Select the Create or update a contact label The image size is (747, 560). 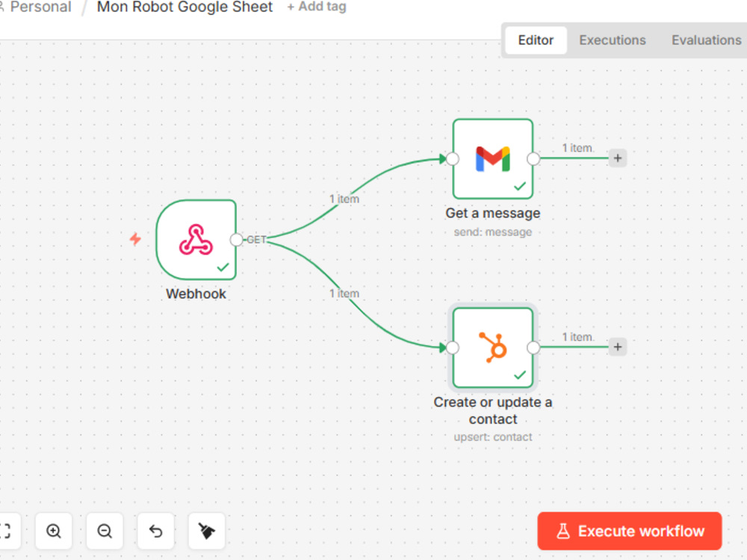coord(492,411)
